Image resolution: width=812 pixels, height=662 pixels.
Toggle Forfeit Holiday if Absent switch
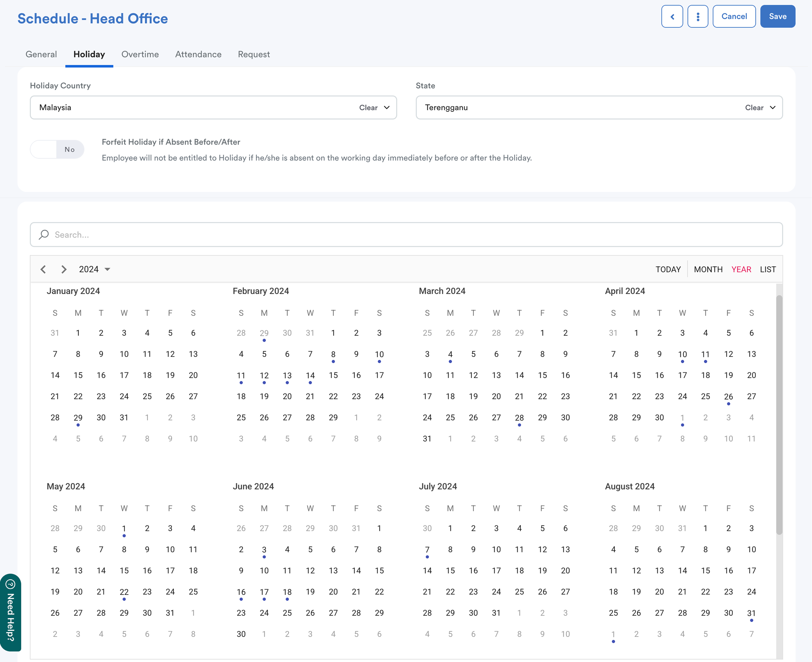click(x=57, y=149)
